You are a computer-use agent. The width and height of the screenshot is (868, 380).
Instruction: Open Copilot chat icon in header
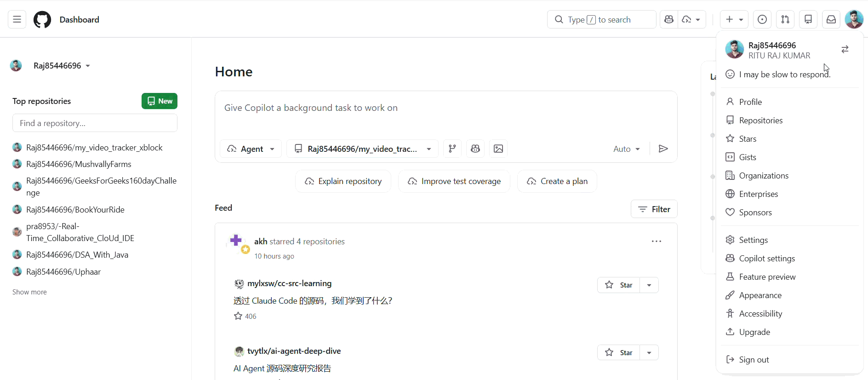point(669,19)
